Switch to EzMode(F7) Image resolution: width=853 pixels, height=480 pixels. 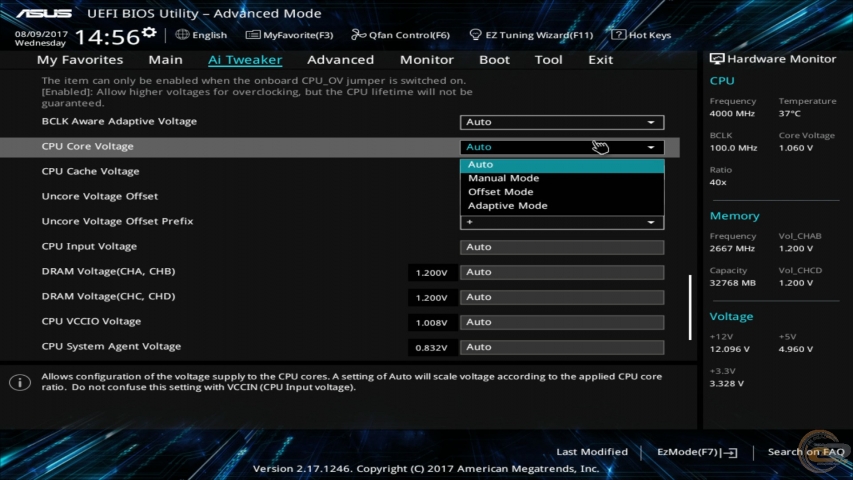pos(688,452)
